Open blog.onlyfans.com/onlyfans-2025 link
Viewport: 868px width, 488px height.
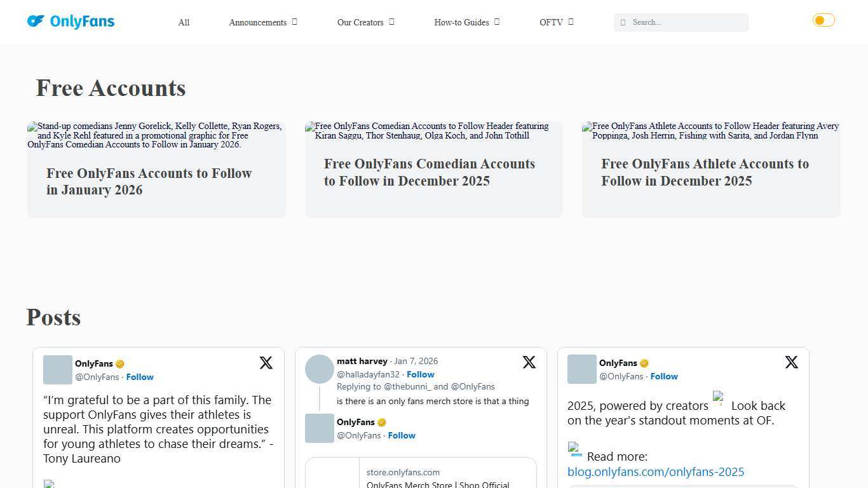tap(655, 472)
